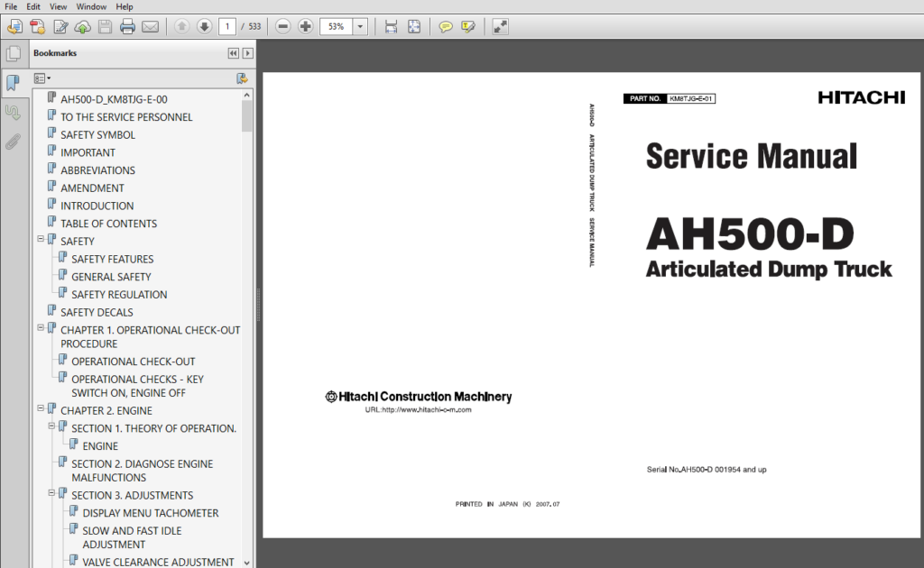
Task: Open the Window menu
Action: coord(91,6)
